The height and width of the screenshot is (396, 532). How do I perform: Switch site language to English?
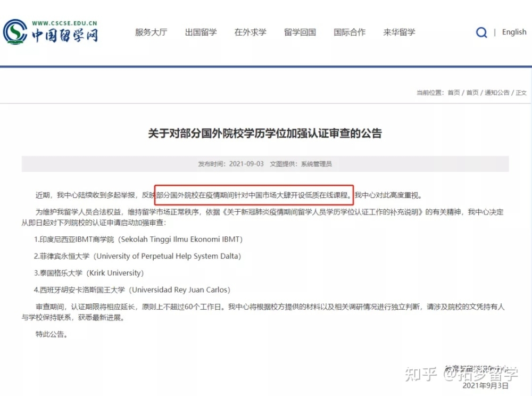pyautogui.click(x=514, y=32)
